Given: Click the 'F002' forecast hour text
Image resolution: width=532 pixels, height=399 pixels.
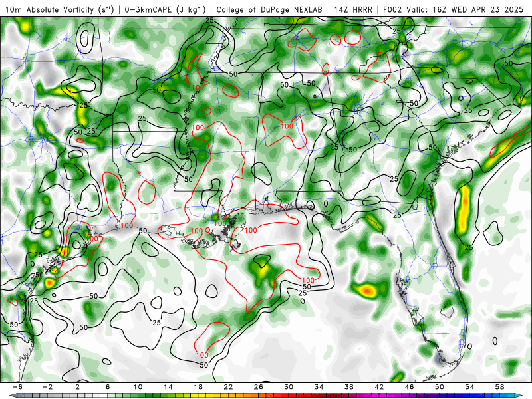Looking at the screenshot, I should (392, 10).
